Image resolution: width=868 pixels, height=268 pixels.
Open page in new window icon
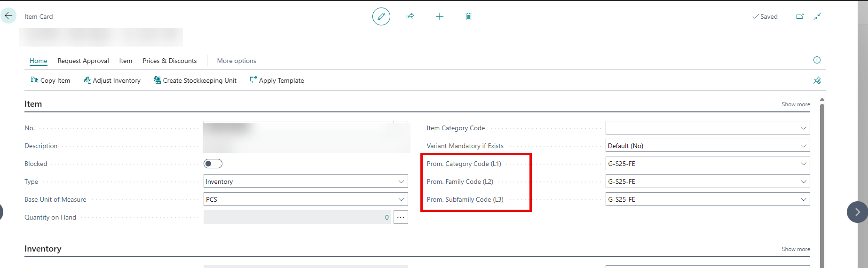point(800,16)
